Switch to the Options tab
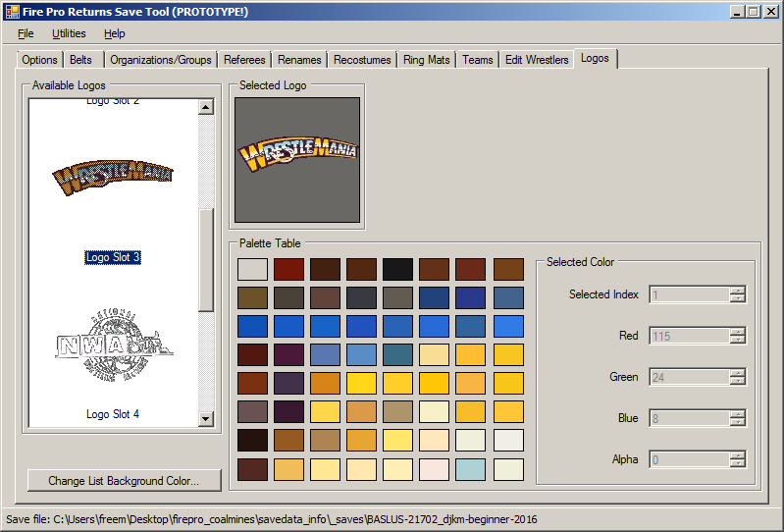The width and height of the screenshot is (784, 532). (x=39, y=60)
